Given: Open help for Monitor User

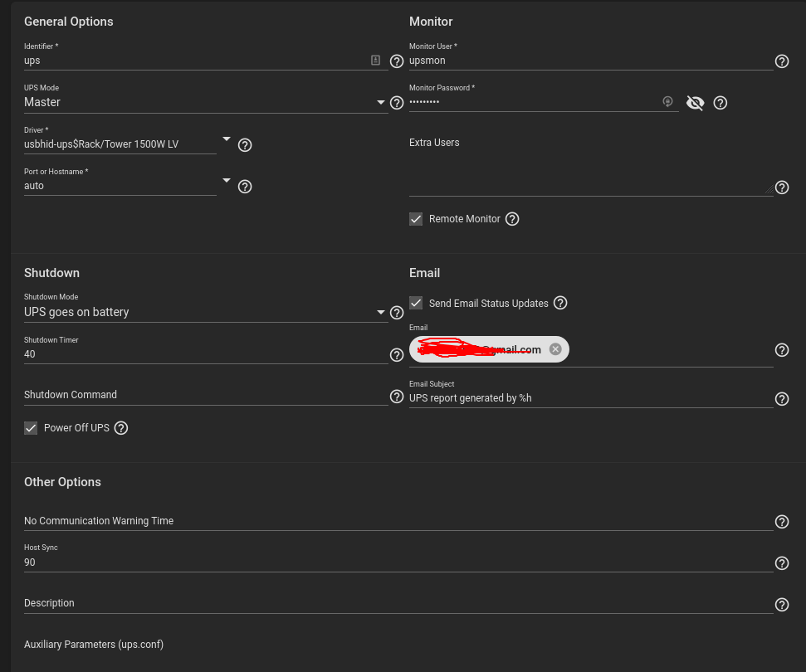Looking at the screenshot, I should coord(781,61).
